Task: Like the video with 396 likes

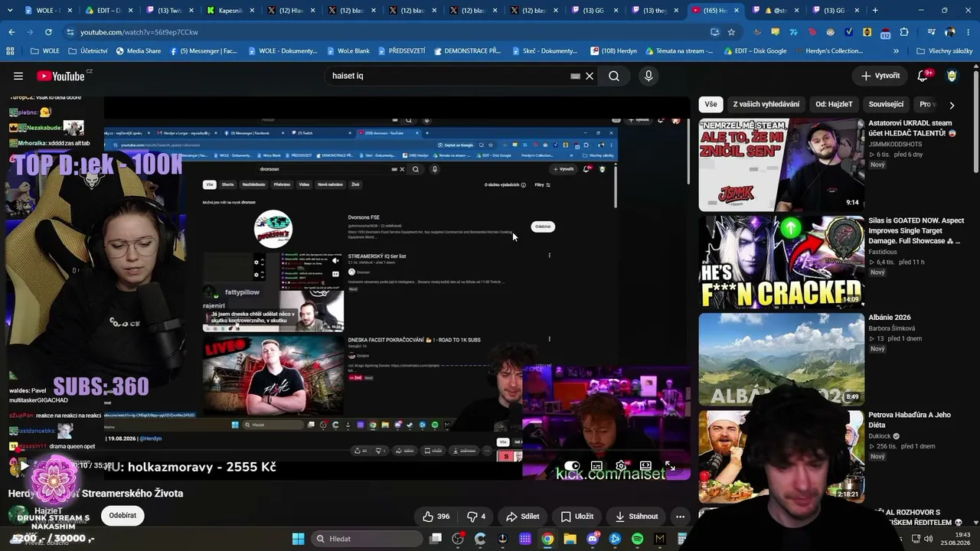Action: pos(436,517)
